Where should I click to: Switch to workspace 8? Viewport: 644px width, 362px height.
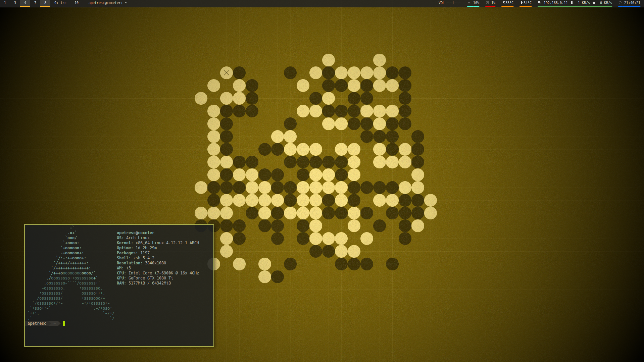pos(45,3)
